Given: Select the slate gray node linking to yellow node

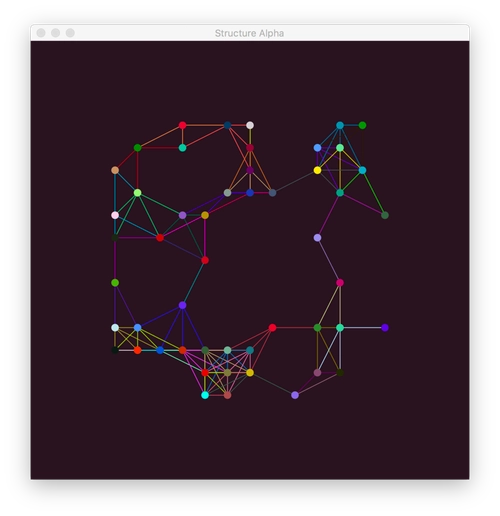Looking at the screenshot, I should pos(272,193).
